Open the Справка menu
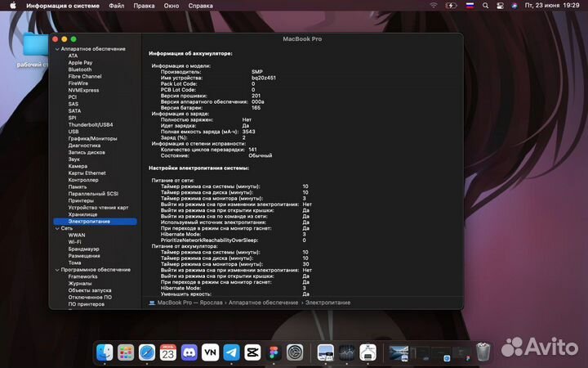This screenshot has width=588, height=368. tap(201, 6)
